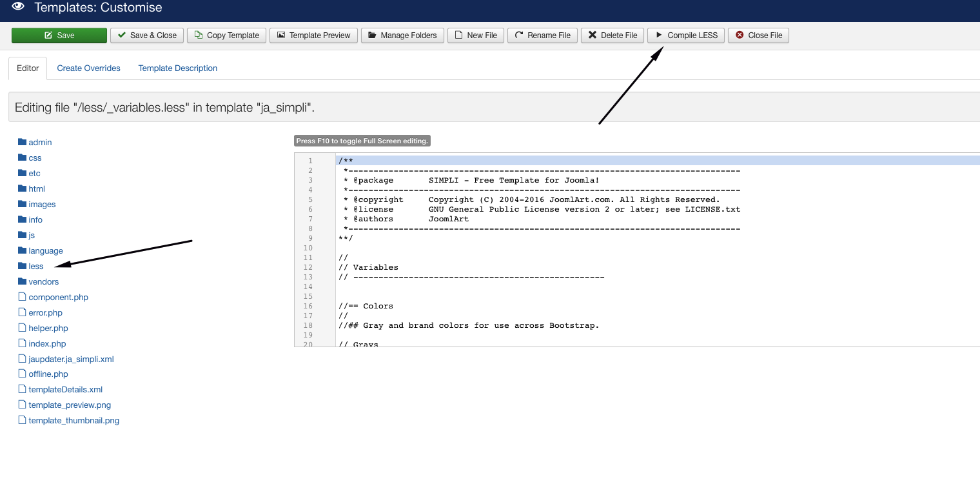Open templateDetails.xml file
Image resolution: width=980 pixels, height=484 pixels.
click(65, 390)
